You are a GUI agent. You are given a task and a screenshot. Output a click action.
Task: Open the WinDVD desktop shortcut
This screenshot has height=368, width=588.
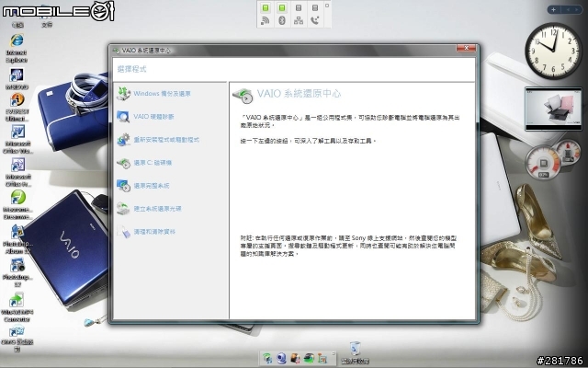coord(17,79)
